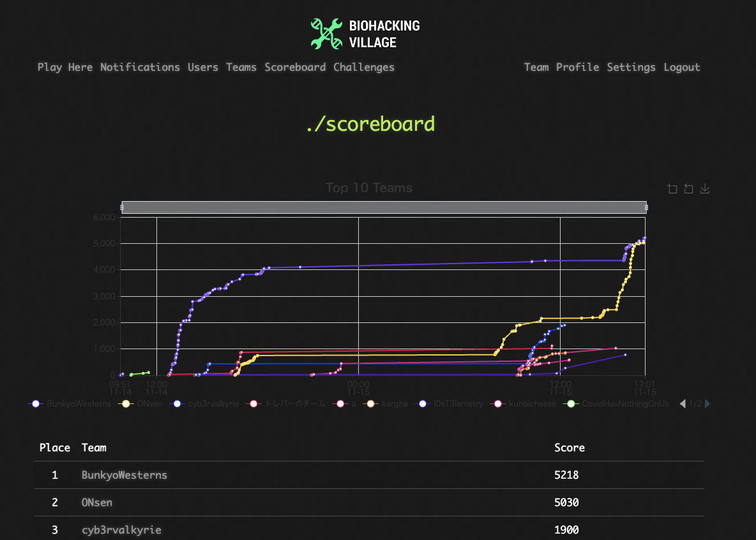Open BunkyoWesterns team from the table
The image size is (756, 540).
point(125,475)
